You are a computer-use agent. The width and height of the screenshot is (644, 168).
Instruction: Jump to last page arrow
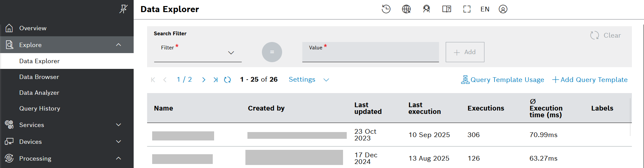215,80
